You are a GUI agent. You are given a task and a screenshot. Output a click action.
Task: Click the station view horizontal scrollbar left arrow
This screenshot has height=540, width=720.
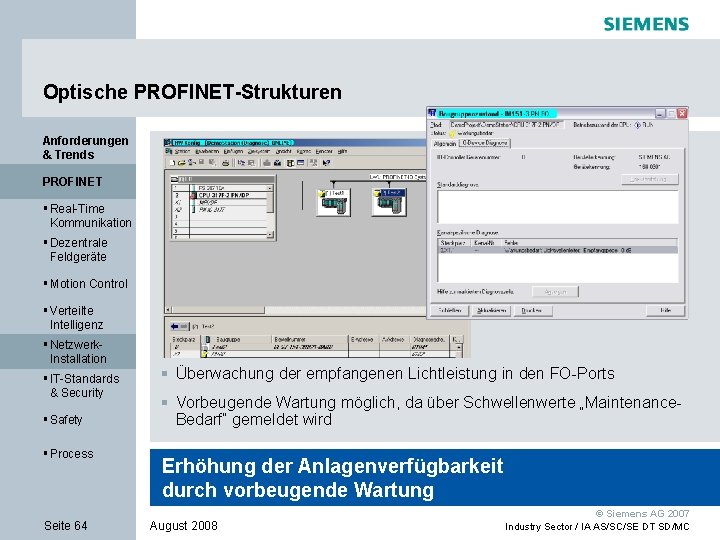click(x=169, y=310)
